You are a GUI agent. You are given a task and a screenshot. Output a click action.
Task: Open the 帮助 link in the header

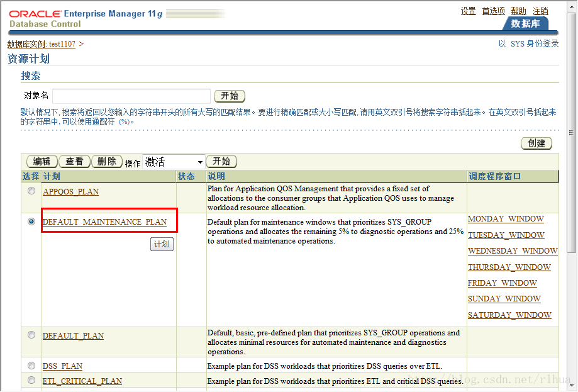518,11
